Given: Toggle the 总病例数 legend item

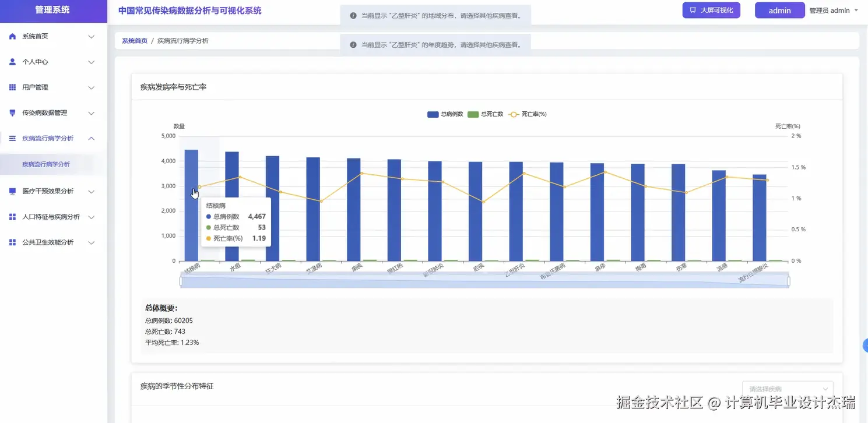Looking at the screenshot, I should pyautogui.click(x=444, y=114).
